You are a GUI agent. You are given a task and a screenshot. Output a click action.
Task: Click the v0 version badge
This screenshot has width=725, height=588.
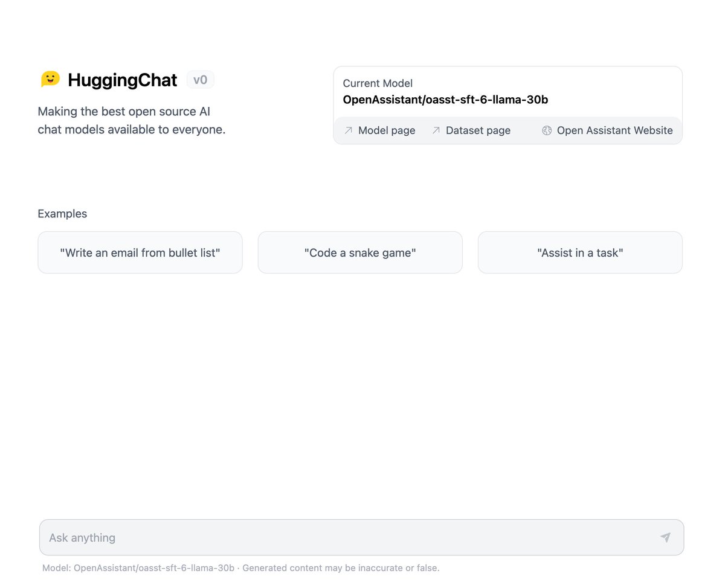tap(200, 80)
